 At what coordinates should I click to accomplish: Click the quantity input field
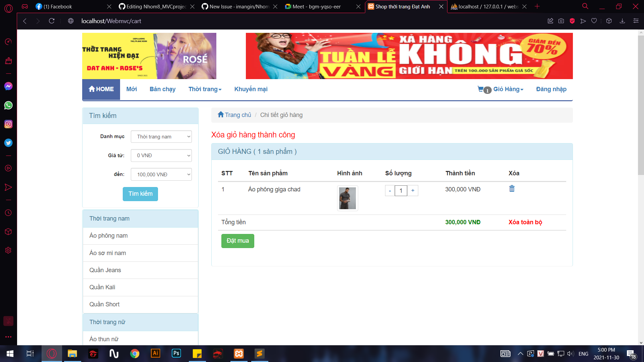401,190
